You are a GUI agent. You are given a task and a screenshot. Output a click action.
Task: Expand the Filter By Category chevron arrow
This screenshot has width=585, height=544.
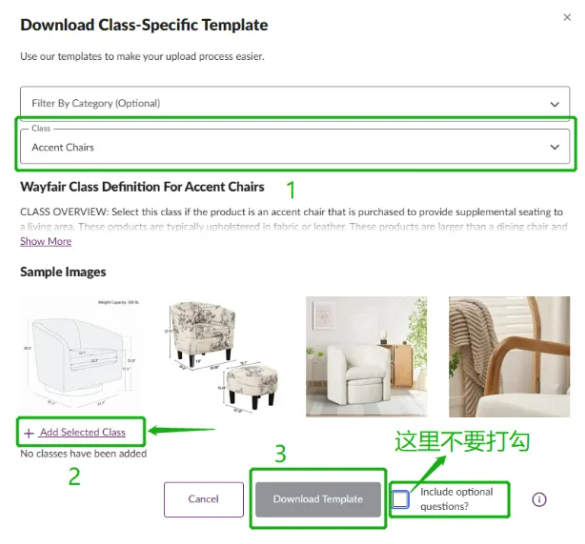pyautogui.click(x=554, y=104)
